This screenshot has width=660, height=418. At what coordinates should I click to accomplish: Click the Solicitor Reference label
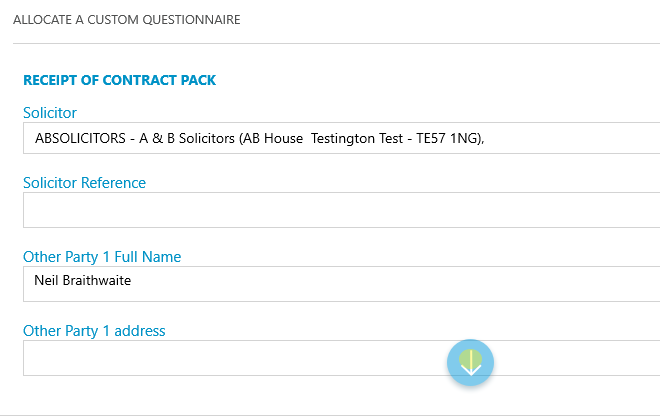(84, 183)
